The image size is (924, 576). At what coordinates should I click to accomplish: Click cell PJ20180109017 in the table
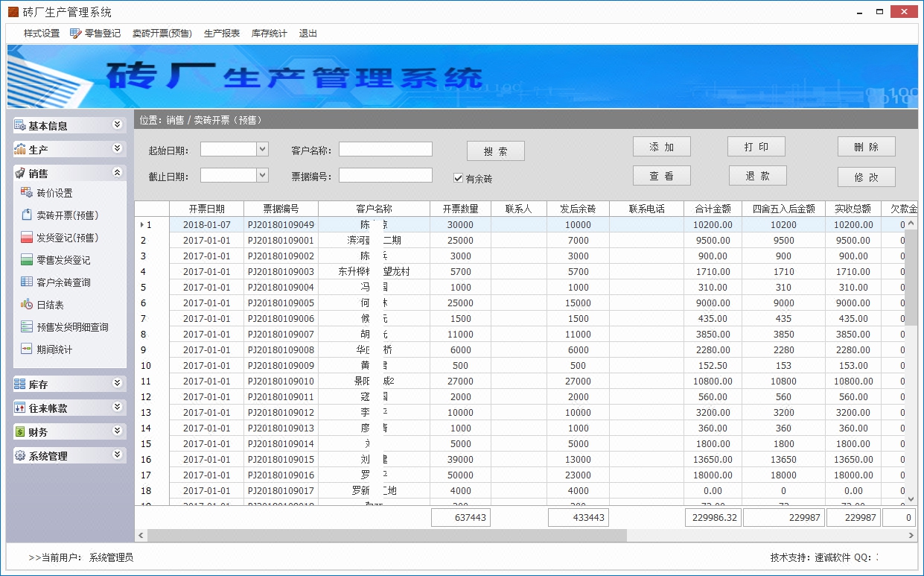click(x=281, y=490)
